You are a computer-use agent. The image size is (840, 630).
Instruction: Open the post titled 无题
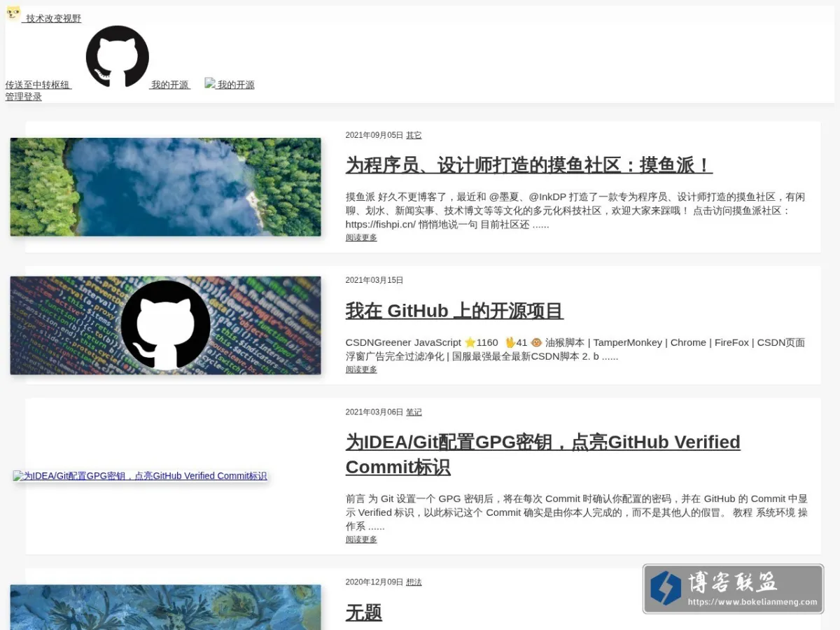(364, 612)
